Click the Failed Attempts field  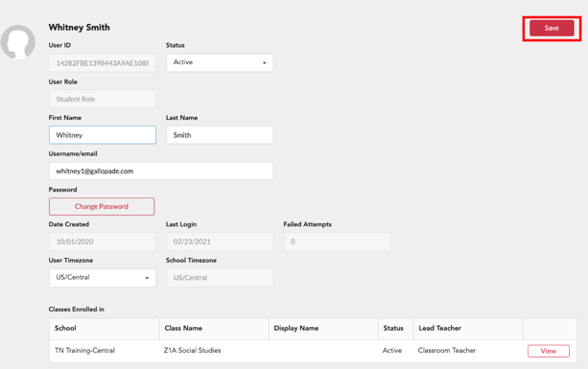(337, 242)
